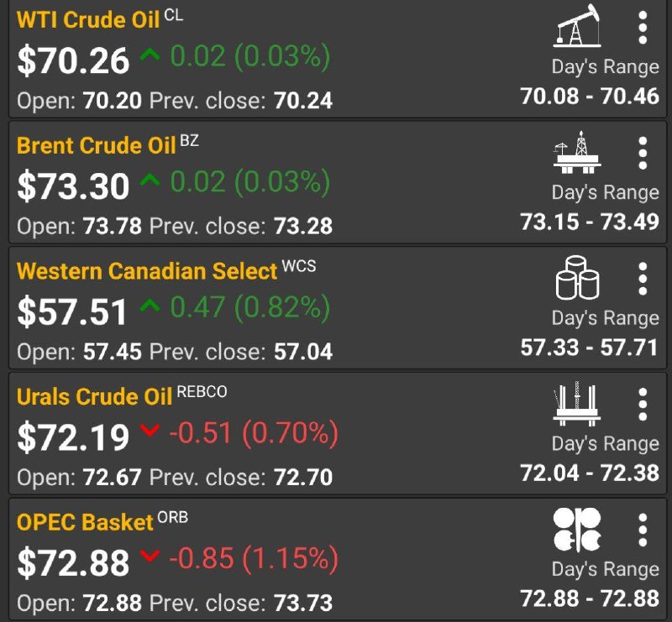Click the red down arrow beside $72.19
The width and height of the screenshot is (672, 622).
tap(150, 430)
